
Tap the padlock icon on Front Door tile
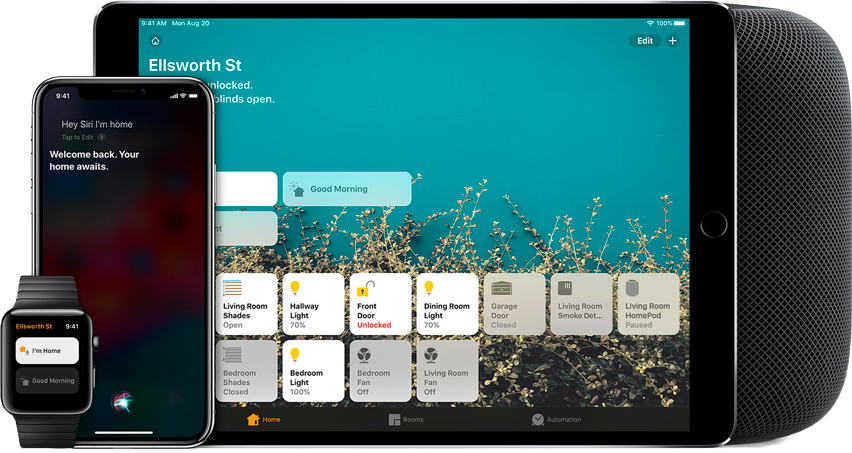[366, 288]
